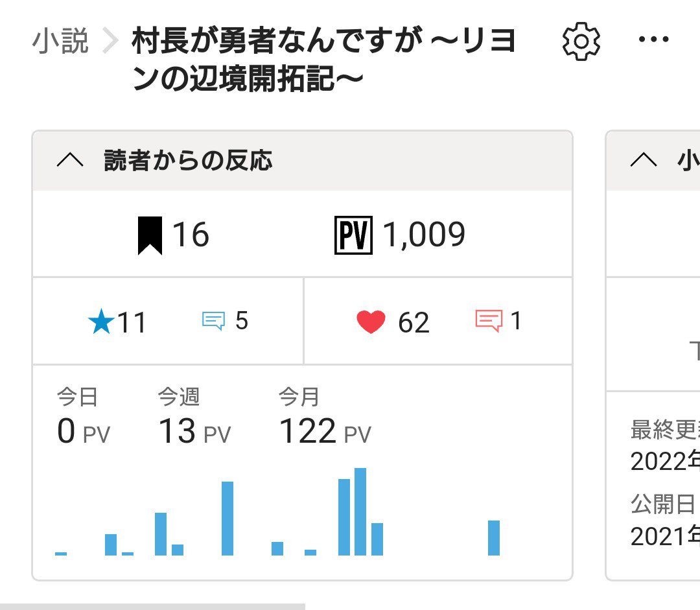
Task: Click the red heart icon
Action: click(371, 322)
